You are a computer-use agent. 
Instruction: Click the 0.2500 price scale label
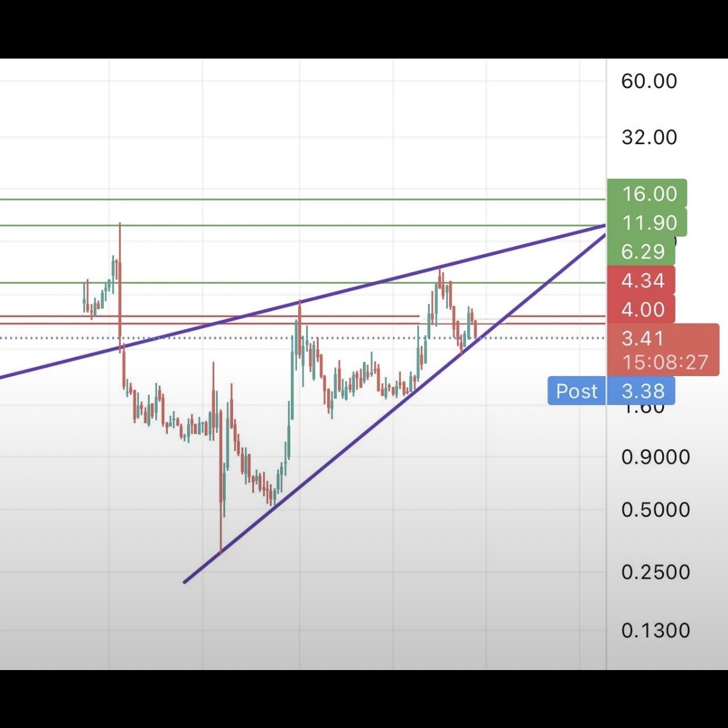coord(656,572)
